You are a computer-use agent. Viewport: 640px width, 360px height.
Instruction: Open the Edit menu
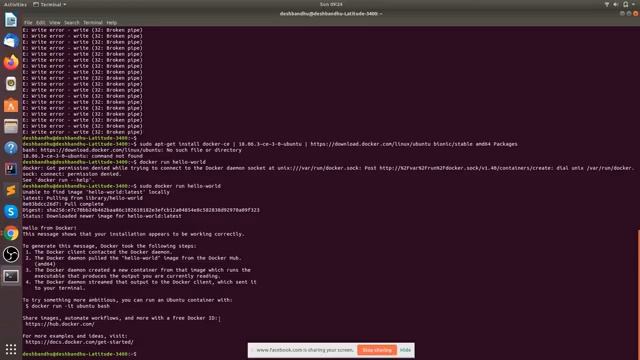pos(40,22)
